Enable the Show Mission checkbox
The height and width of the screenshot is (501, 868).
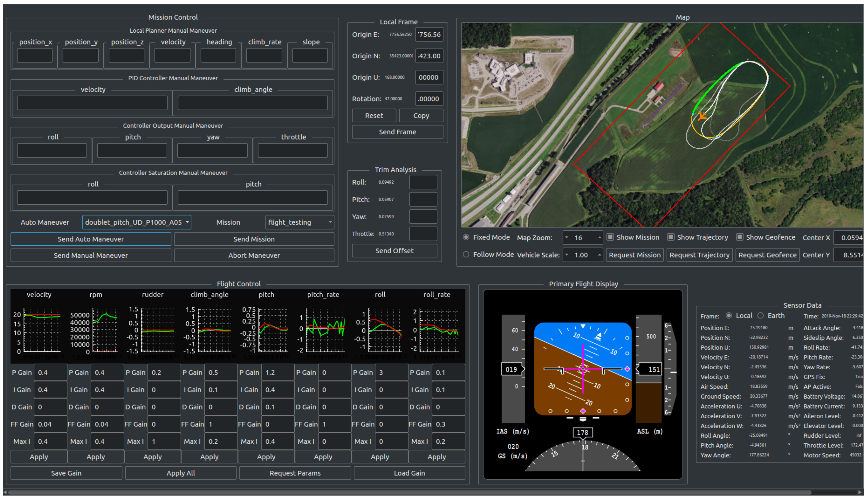pyautogui.click(x=610, y=237)
